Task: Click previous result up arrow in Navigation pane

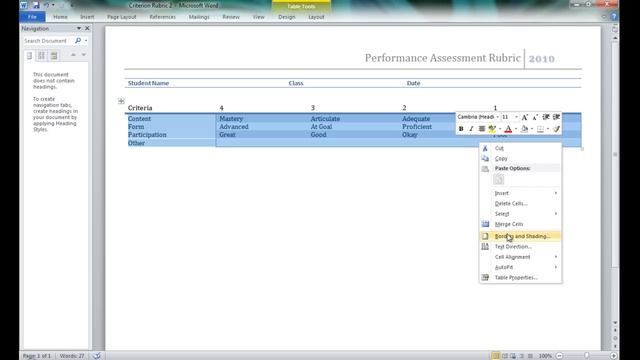Action: click(73, 55)
